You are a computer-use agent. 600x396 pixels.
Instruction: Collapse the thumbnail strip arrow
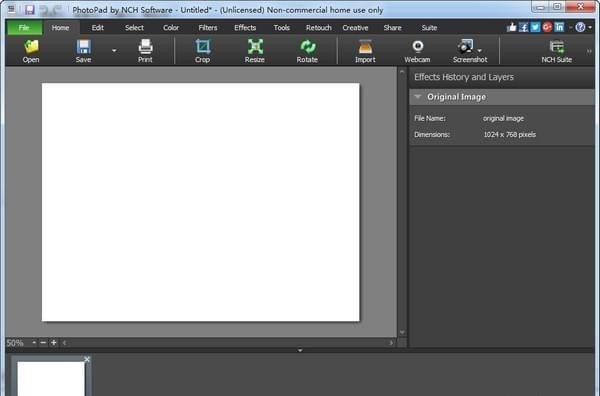[300, 350]
